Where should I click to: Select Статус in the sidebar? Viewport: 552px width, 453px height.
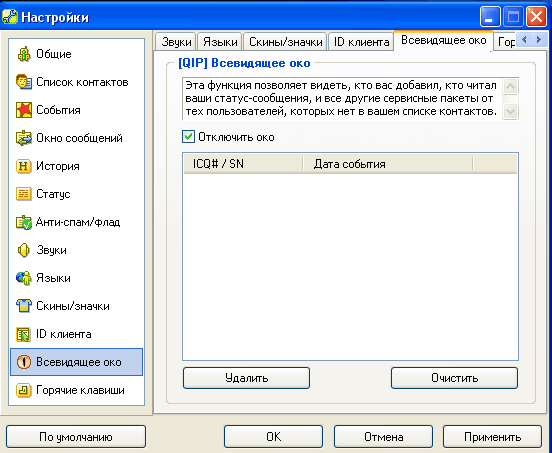click(76, 194)
